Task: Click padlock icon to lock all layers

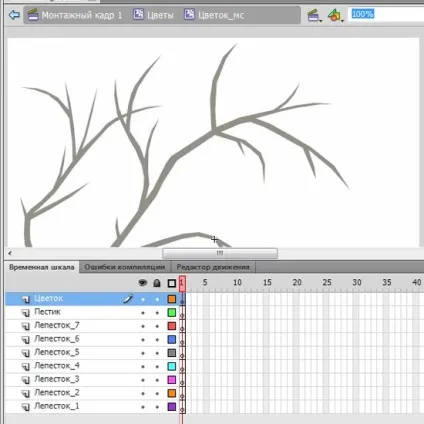Action: click(157, 283)
